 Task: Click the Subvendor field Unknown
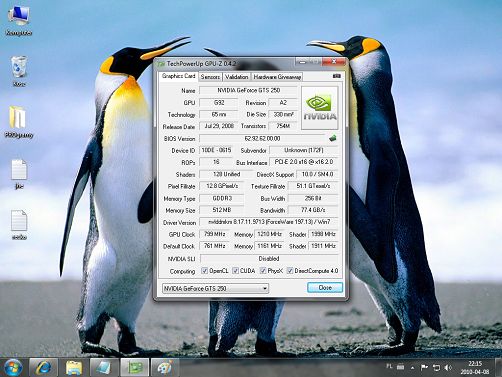(304, 150)
